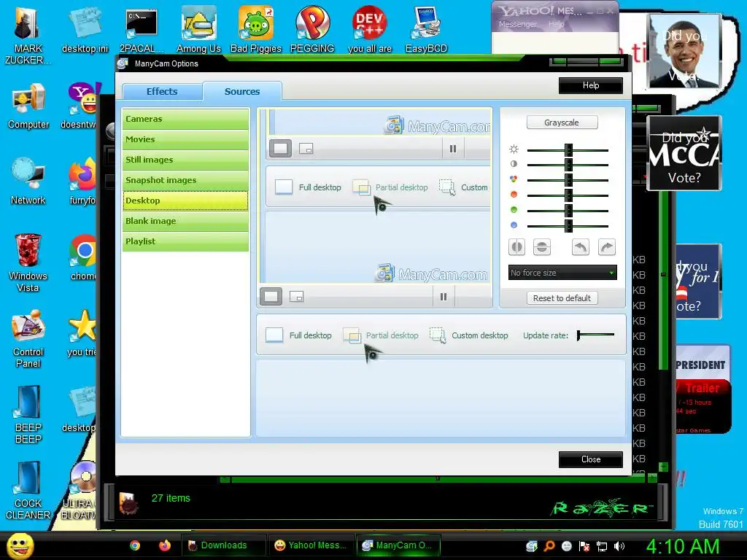The image size is (747, 560).
Task: Rotate image clockwise icon
Action: click(x=606, y=247)
